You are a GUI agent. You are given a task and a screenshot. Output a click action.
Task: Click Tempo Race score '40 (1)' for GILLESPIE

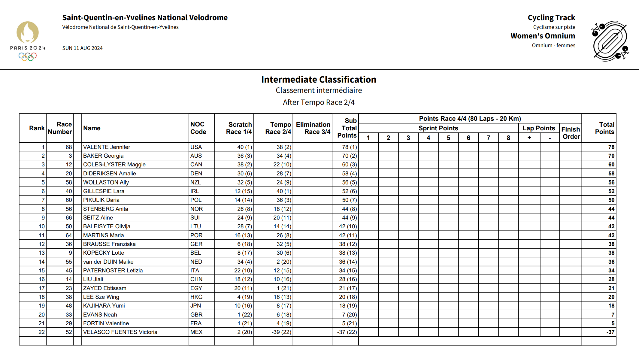pos(284,191)
